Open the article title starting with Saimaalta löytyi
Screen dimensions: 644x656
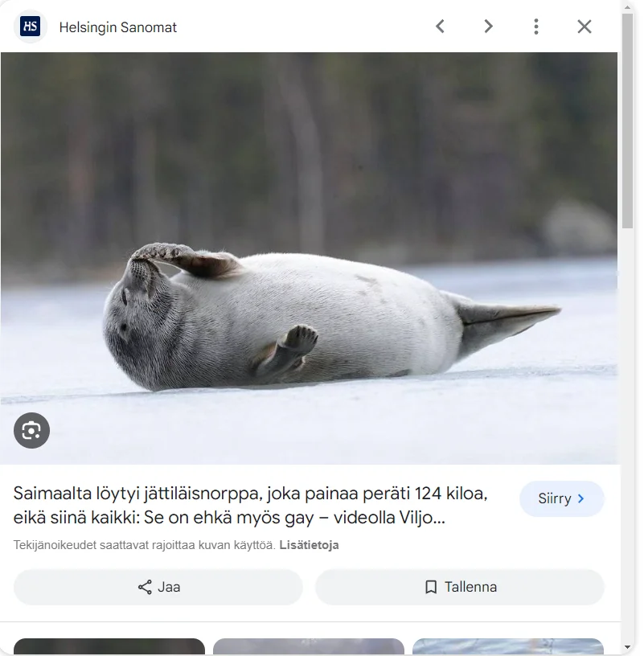pyautogui.click(x=250, y=505)
